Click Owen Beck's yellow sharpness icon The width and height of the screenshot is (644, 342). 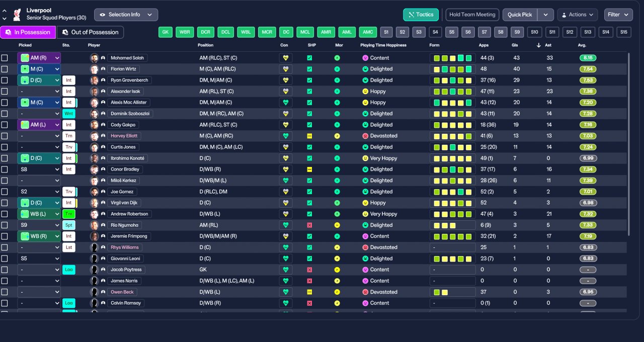click(x=309, y=292)
